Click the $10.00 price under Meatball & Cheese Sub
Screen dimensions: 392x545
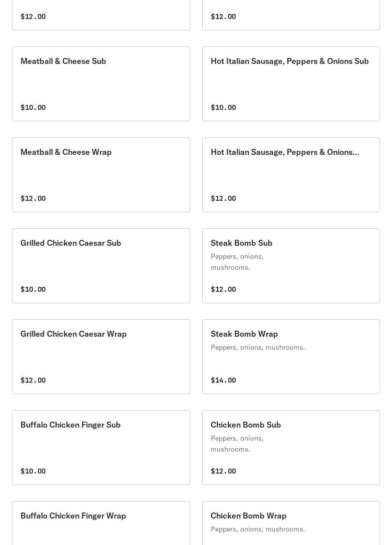tap(33, 107)
